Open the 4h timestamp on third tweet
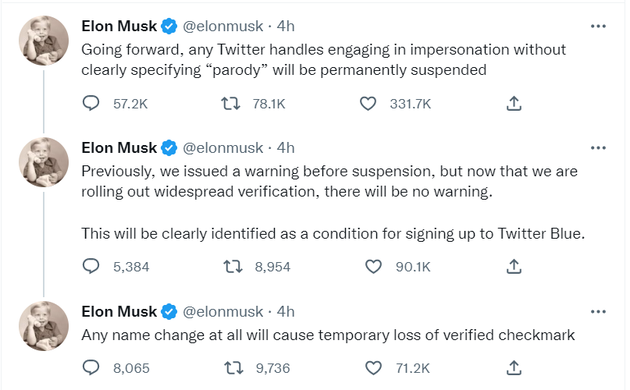Image resolution: width=630 pixels, height=390 pixels. point(286,312)
